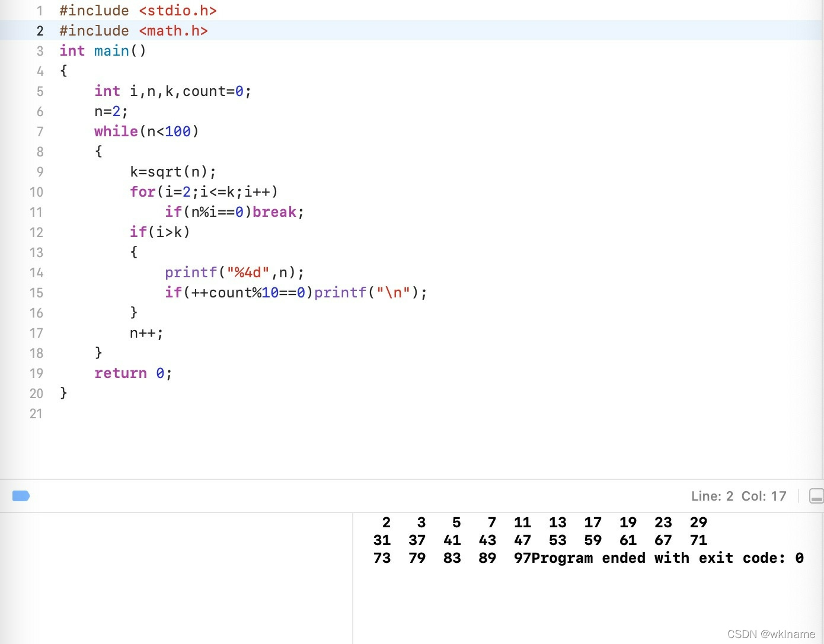Click the 'int i,n,k,count=0;' declaration
The height and width of the screenshot is (644, 824).
pyautogui.click(x=173, y=91)
